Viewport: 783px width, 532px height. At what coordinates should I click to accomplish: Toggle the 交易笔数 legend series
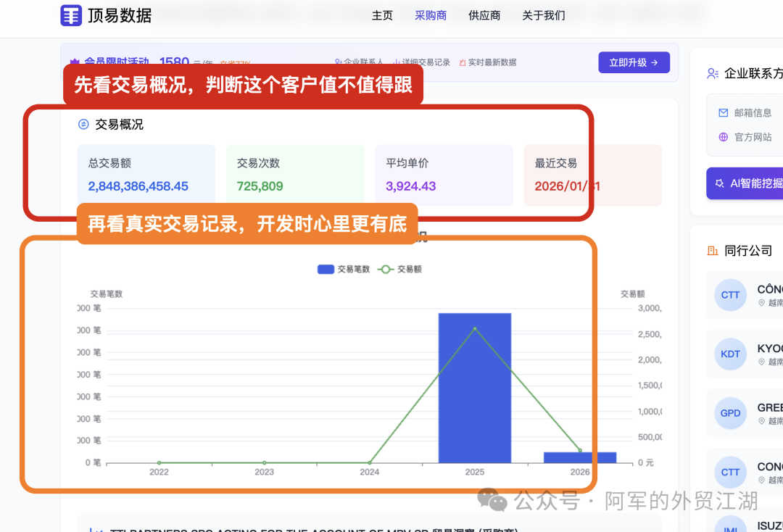pyautogui.click(x=344, y=269)
